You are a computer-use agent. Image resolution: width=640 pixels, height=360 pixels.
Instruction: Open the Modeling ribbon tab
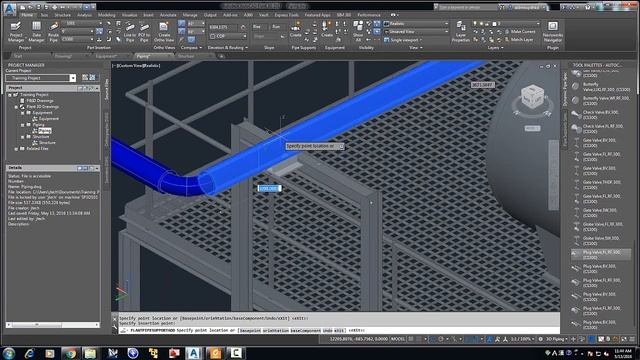click(x=107, y=15)
